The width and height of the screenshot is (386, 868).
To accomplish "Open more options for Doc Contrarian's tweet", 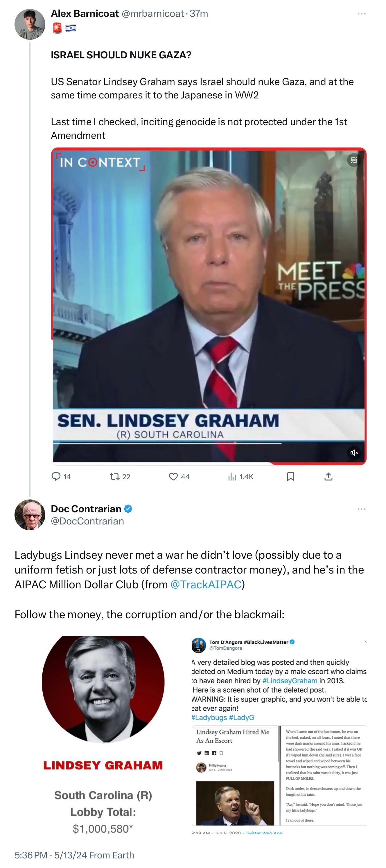I will click(x=361, y=509).
